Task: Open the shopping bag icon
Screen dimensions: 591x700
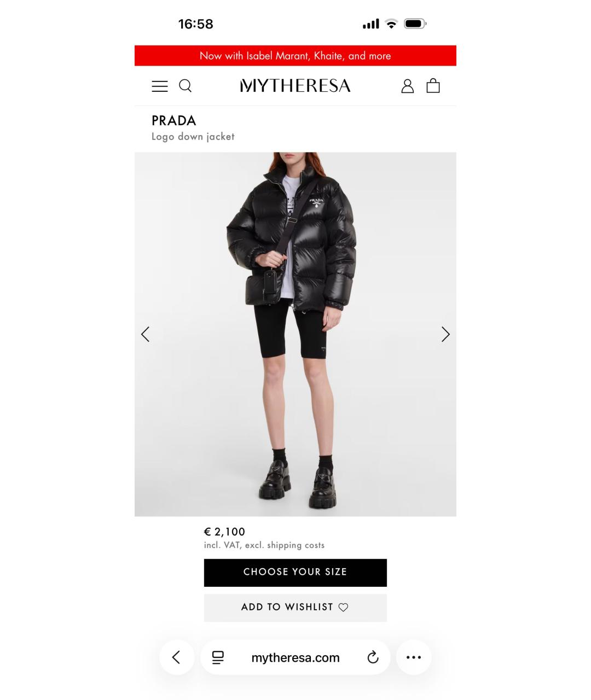Action: [x=433, y=85]
